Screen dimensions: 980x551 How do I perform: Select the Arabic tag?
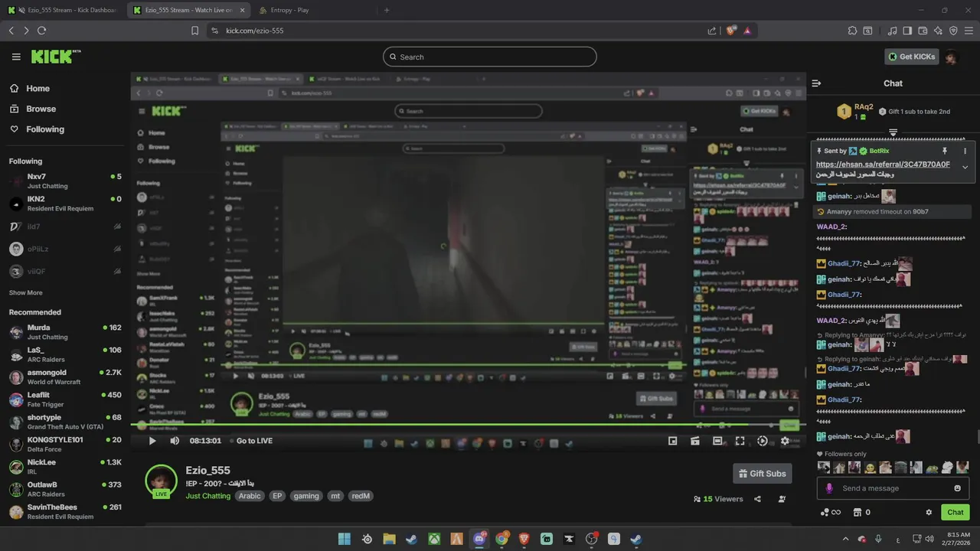pyautogui.click(x=250, y=496)
